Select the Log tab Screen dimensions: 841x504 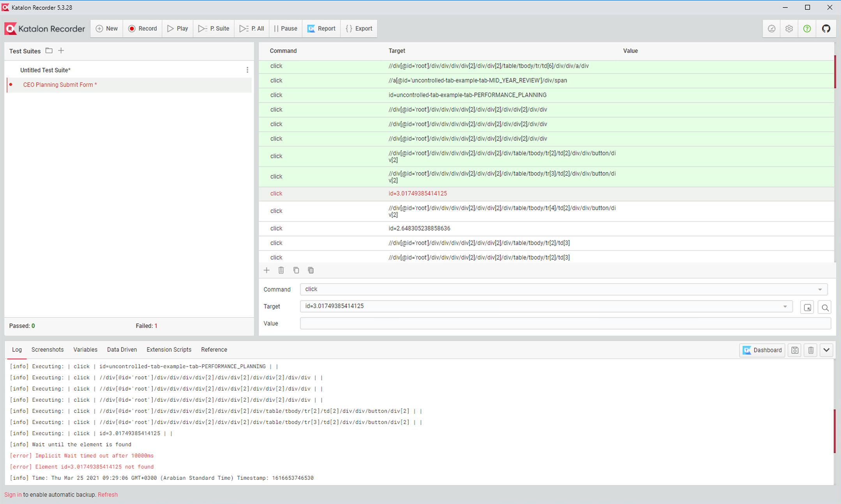coord(17,350)
